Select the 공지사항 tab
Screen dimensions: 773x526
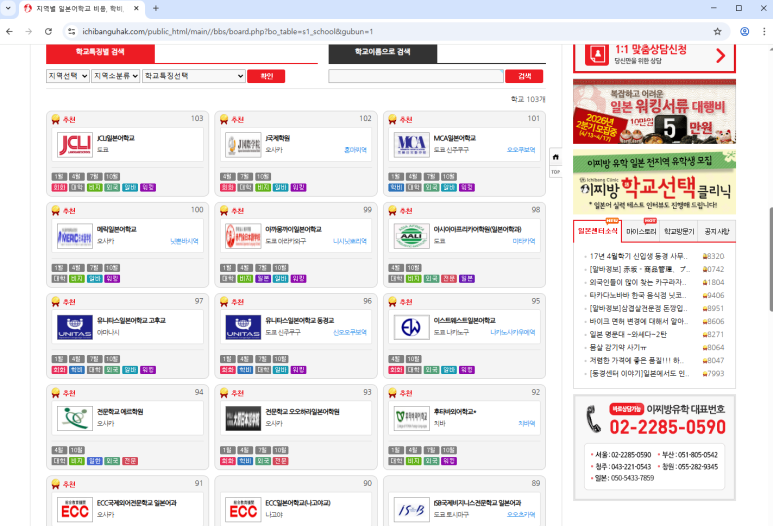point(717,231)
